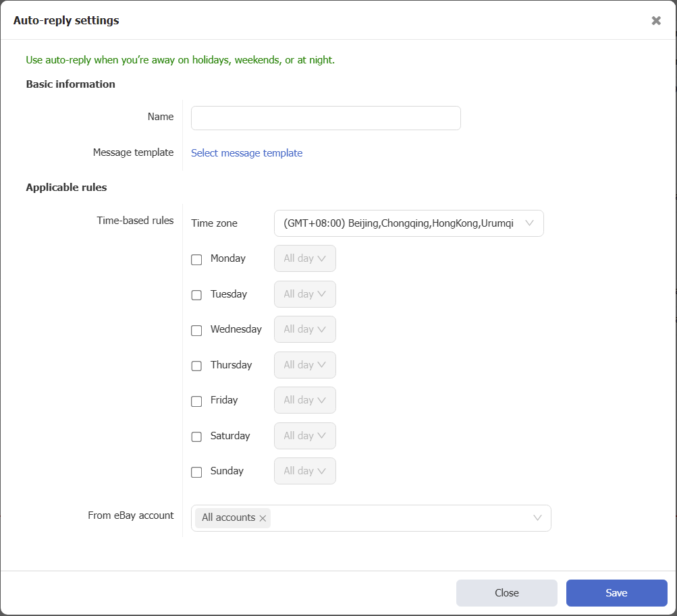Toggle the Thursday checkbox
Screen dimensions: 677x616
196,366
